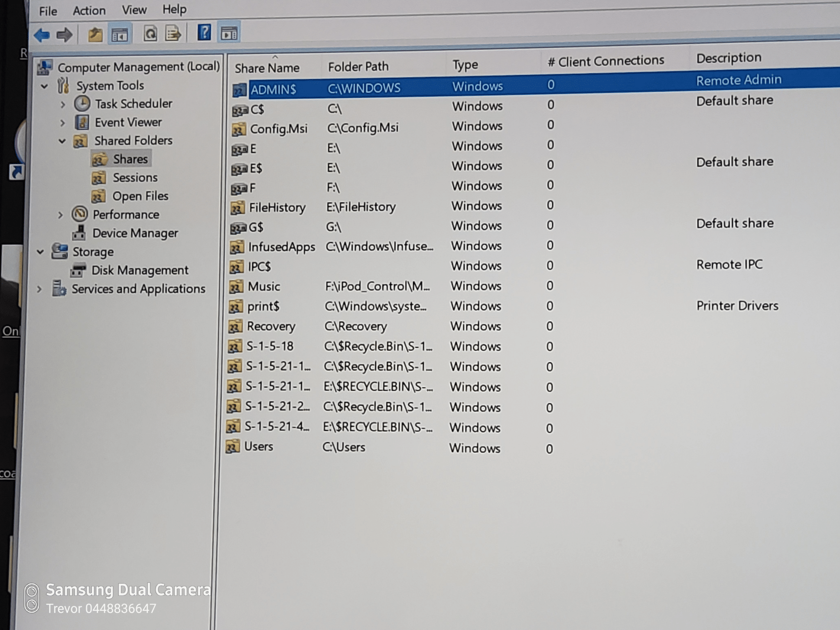Sort by the Folder Path column header
The image size is (840, 630).
pos(358,66)
